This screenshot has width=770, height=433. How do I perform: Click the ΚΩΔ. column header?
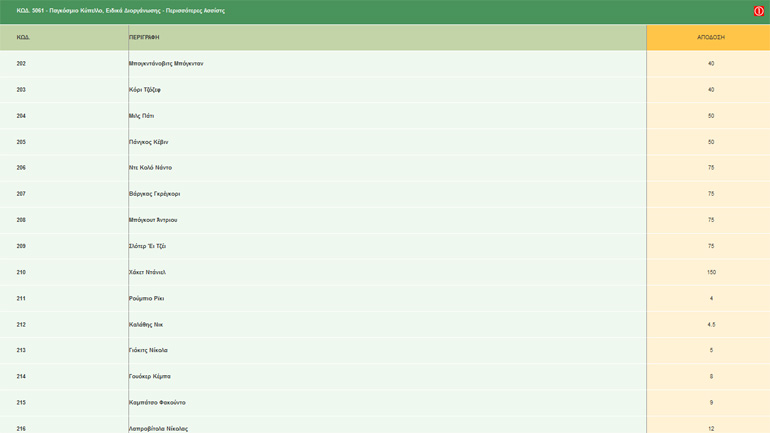pos(23,37)
